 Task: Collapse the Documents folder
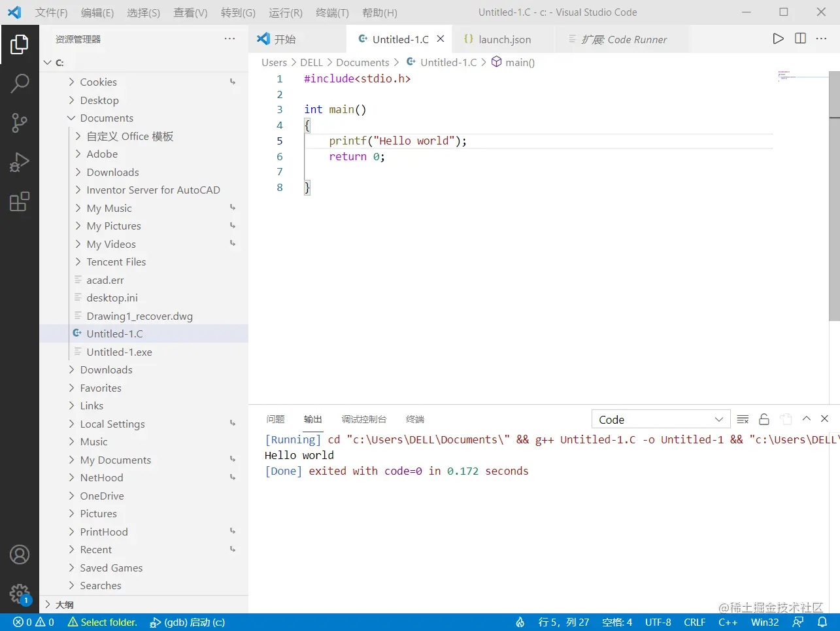click(107, 118)
